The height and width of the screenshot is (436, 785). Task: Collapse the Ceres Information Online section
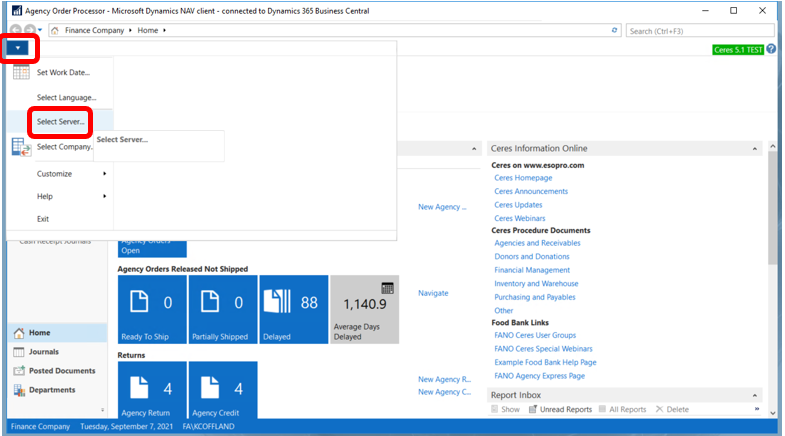tap(756, 148)
